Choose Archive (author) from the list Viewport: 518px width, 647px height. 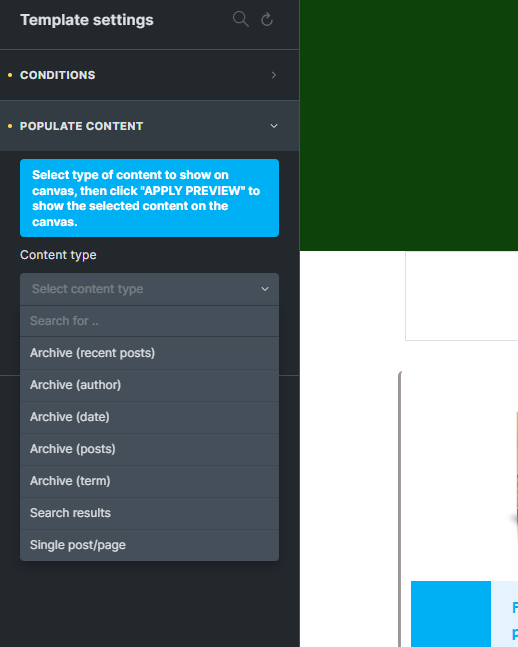[149, 385]
